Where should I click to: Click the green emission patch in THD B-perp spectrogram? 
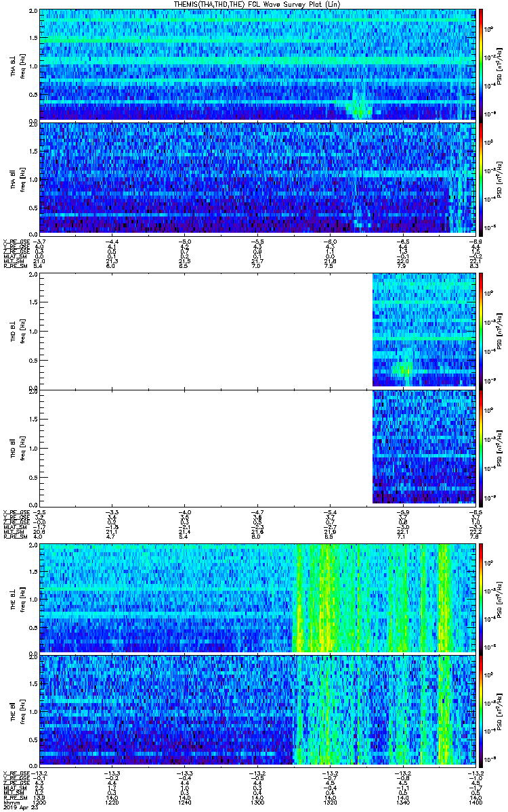coord(404,369)
